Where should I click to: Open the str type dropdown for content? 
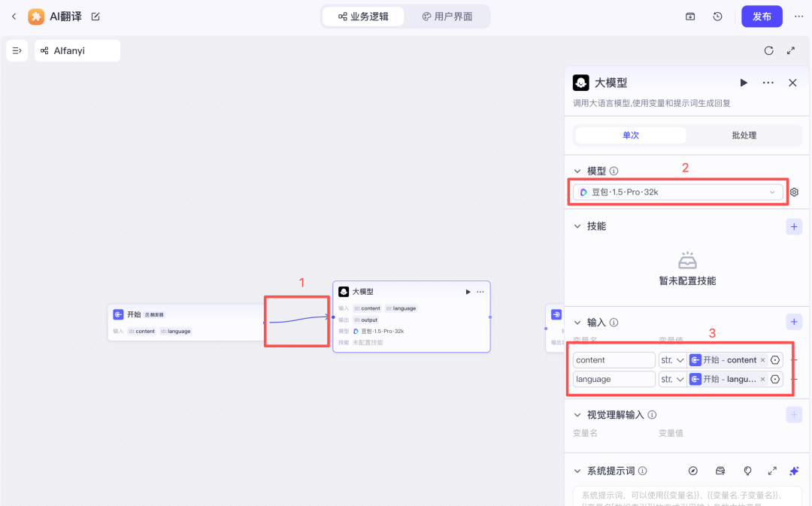pyautogui.click(x=672, y=360)
